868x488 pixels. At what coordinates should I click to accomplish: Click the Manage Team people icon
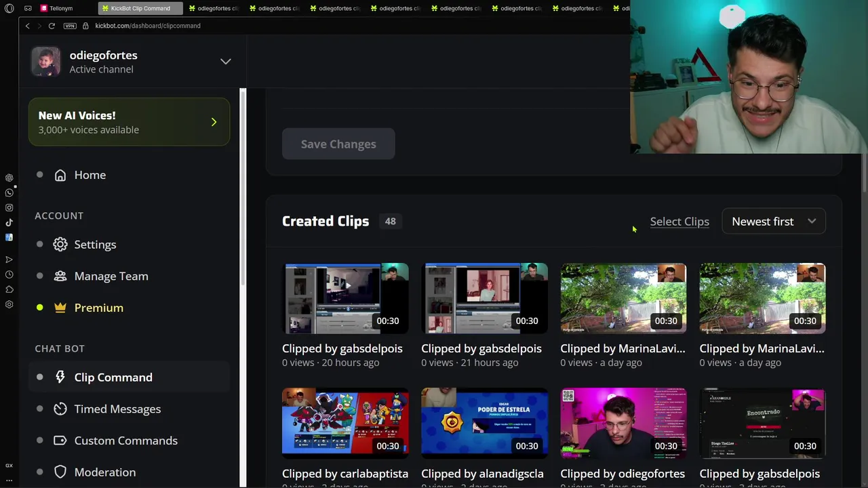click(x=60, y=276)
